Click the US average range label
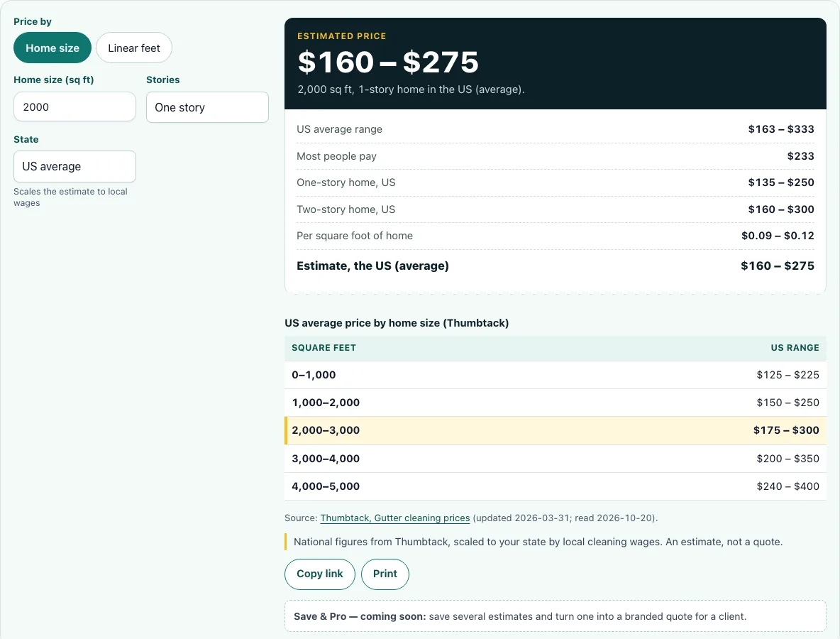 340,129
